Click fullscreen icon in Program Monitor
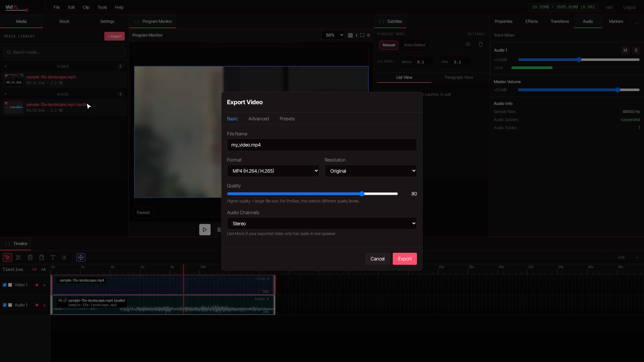This screenshot has height=362, width=644. click(362, 35)
